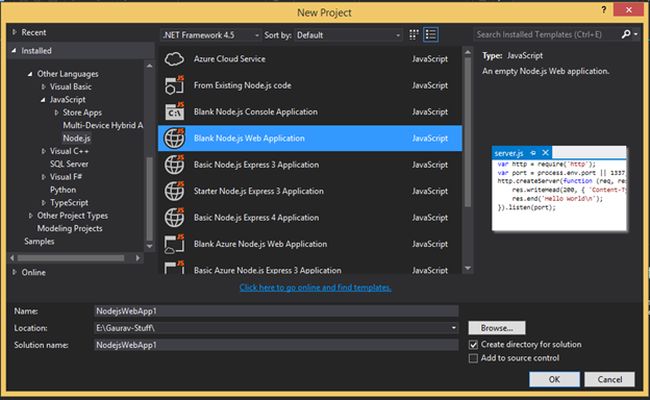650x400 pixels.
Task: Click the Starter Node.js Express 3 globe icon
Action: click(x=174, y=191)
